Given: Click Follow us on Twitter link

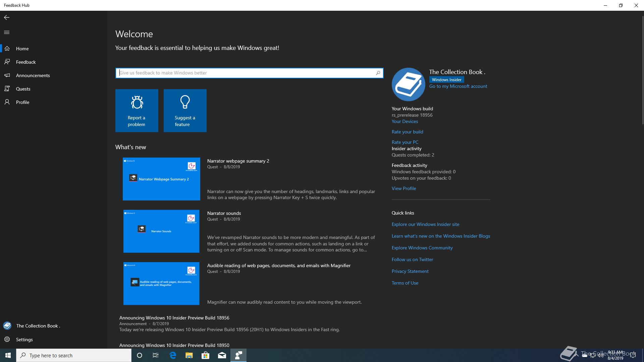Looking at the screenshot, I should (x=413, y=259).
